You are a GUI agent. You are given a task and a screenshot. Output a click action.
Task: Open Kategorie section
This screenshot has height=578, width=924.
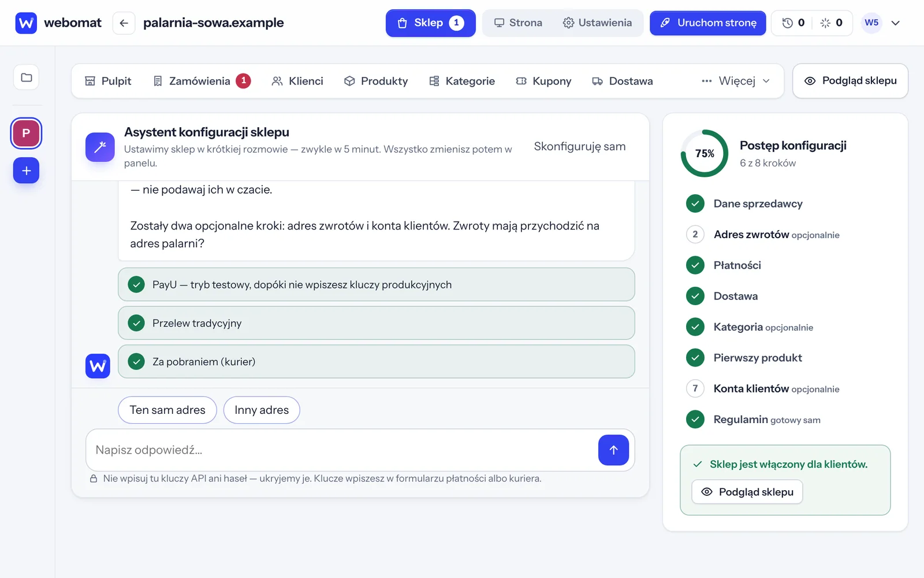462,81
